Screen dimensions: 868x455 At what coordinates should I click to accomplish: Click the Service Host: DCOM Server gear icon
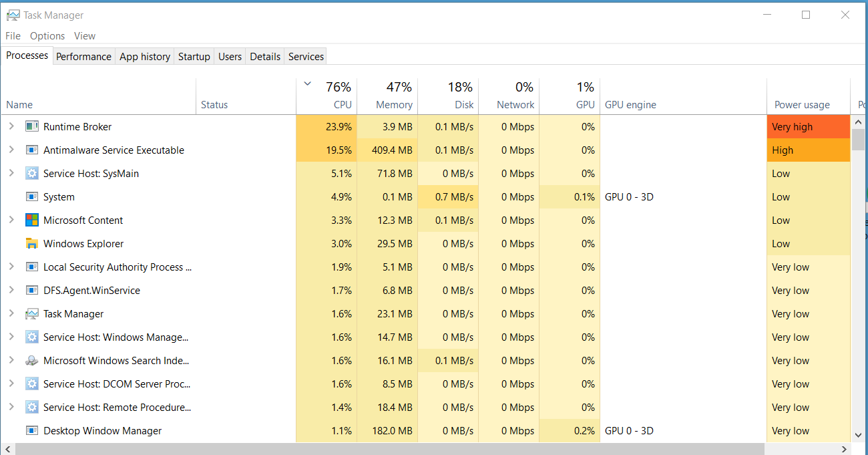32,384
